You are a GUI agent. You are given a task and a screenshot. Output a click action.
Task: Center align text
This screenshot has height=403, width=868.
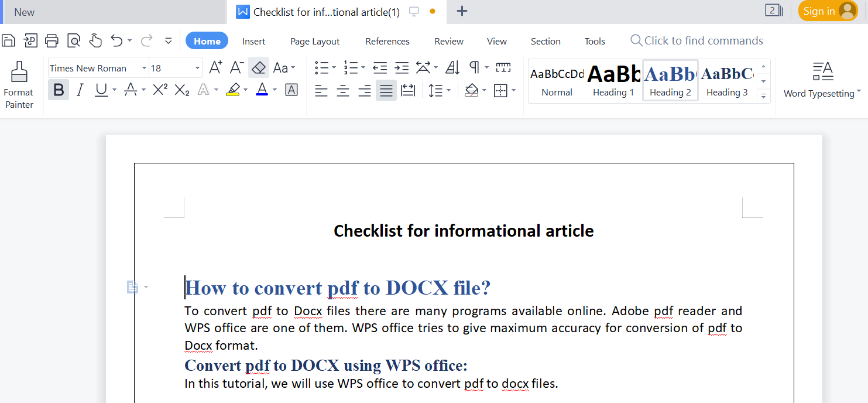[343, 90]
